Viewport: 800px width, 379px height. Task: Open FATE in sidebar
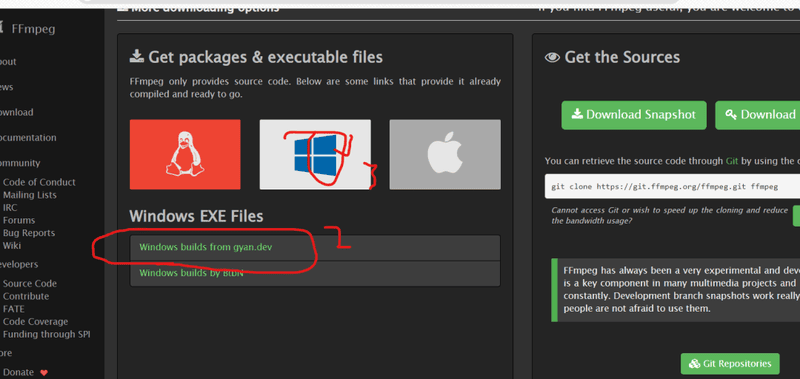13,309
